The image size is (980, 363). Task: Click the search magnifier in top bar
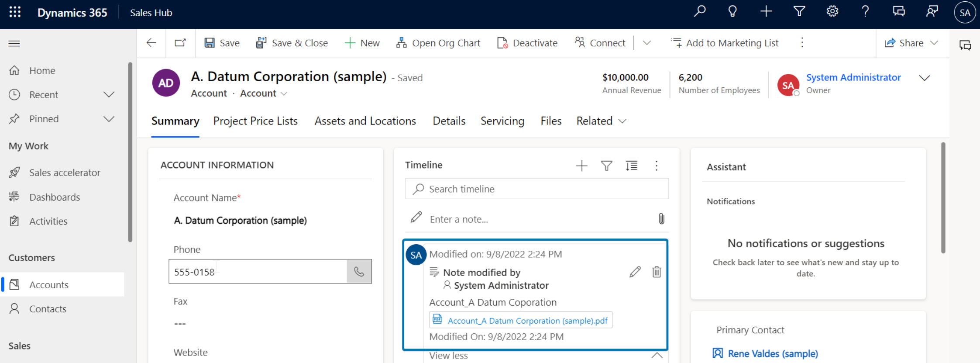(700, 12)
